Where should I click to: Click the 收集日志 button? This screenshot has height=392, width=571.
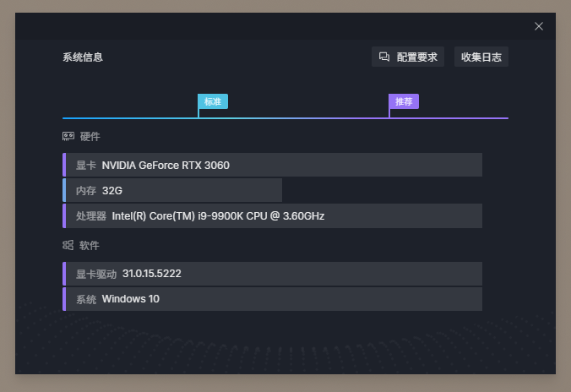(x=481, y=57)
